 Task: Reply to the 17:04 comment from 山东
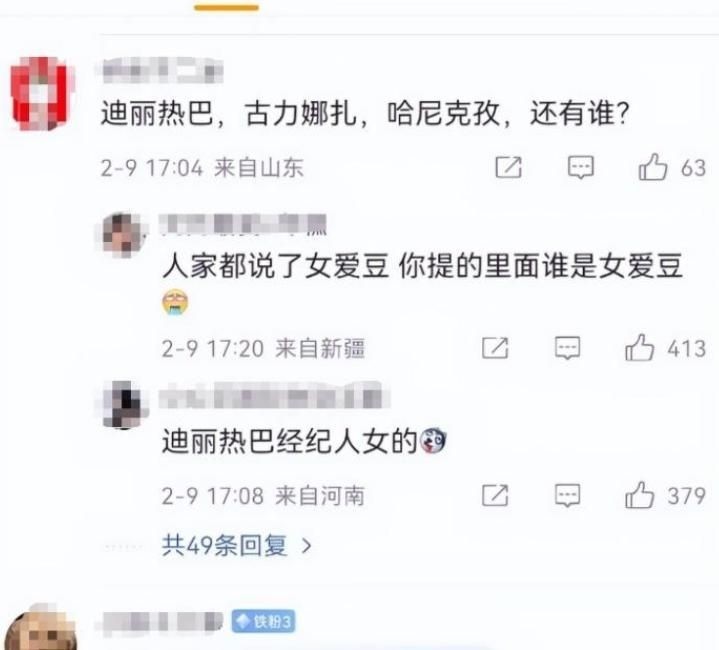coord(581,167)
